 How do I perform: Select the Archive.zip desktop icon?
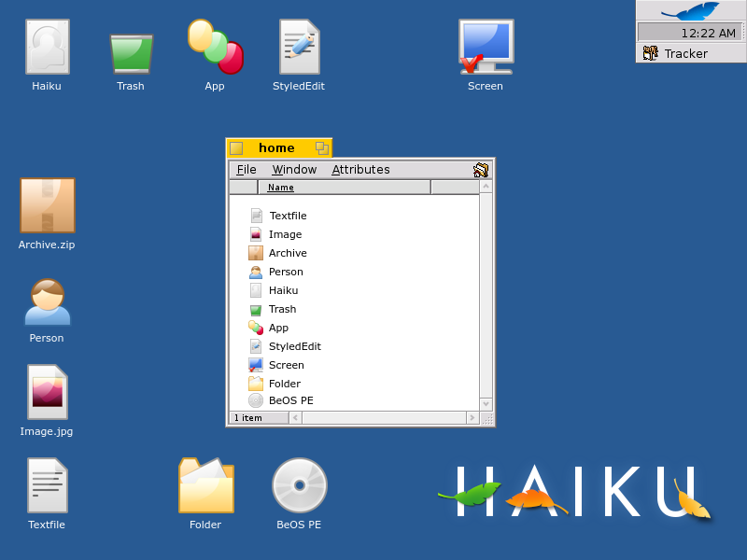click(48, 205)
